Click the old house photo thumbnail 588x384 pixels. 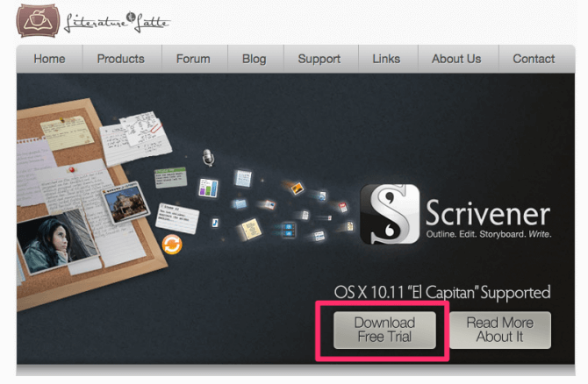(x=125, y=203)
